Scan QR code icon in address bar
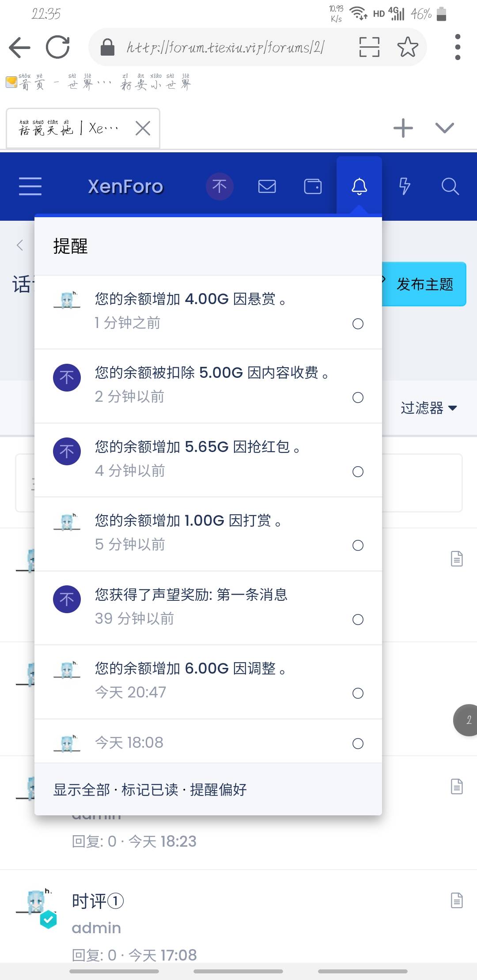477x980 pixels. 369,47
